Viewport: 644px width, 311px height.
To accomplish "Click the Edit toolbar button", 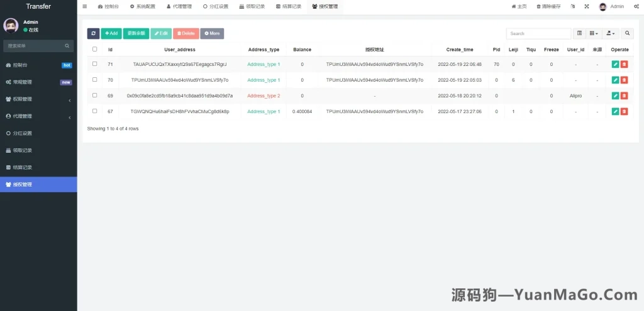I will pos(161,34).
